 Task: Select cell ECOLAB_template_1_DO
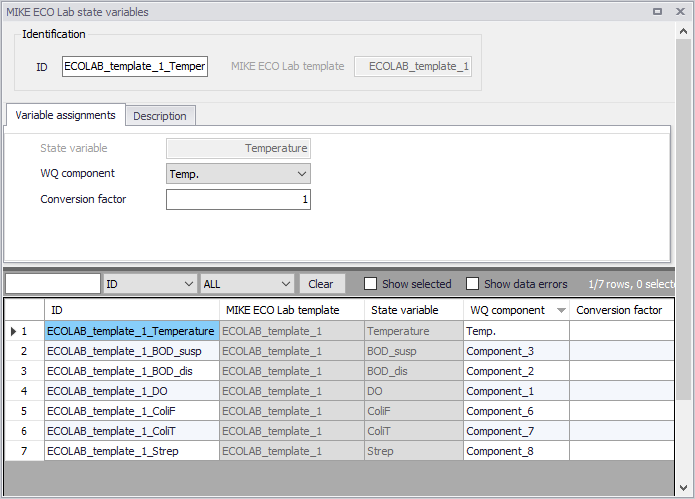point(132,391)
